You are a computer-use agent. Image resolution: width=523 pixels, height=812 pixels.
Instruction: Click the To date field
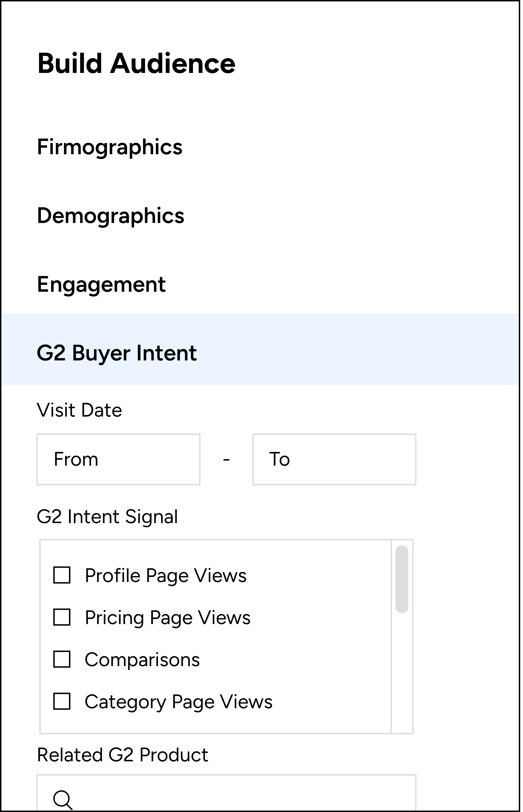pyautogui.click(x=335, y=459)
